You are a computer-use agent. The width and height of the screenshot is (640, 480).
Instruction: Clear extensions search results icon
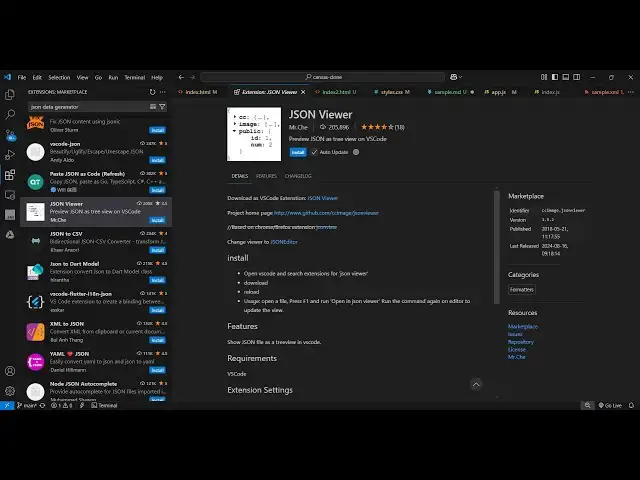pos(153,107)
